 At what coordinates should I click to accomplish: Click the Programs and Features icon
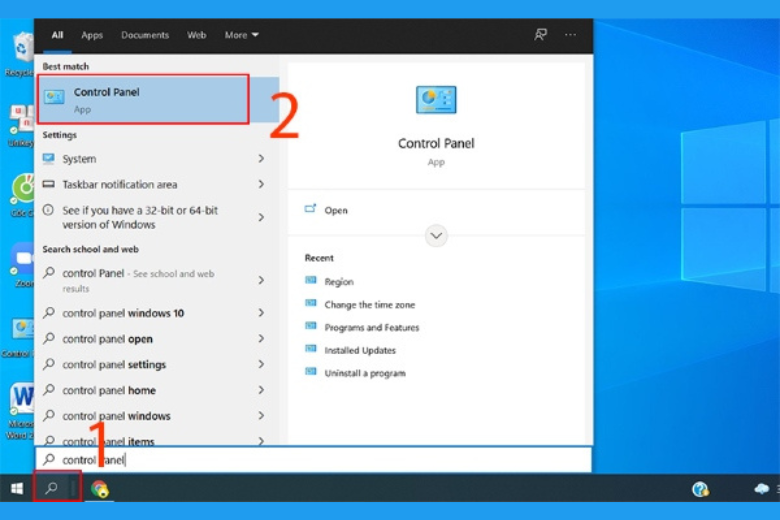coord(311,326)
